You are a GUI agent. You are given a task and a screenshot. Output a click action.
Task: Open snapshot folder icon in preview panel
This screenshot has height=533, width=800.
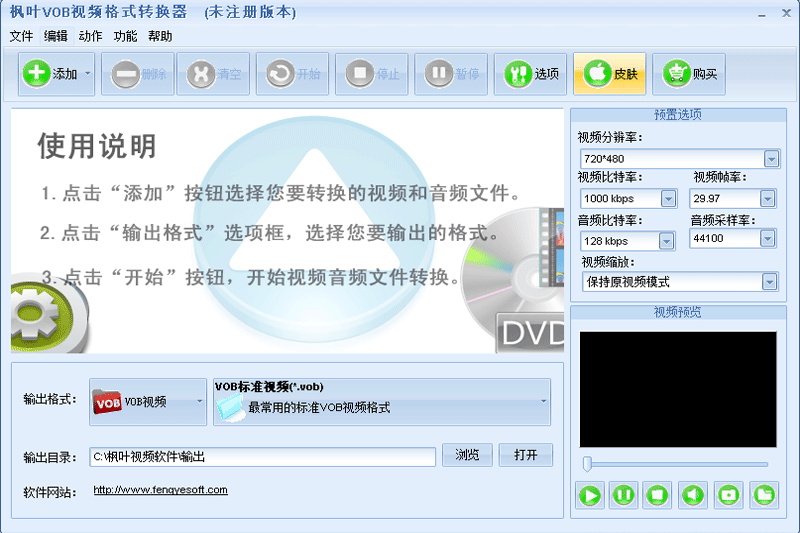click(x=764, y=494)
